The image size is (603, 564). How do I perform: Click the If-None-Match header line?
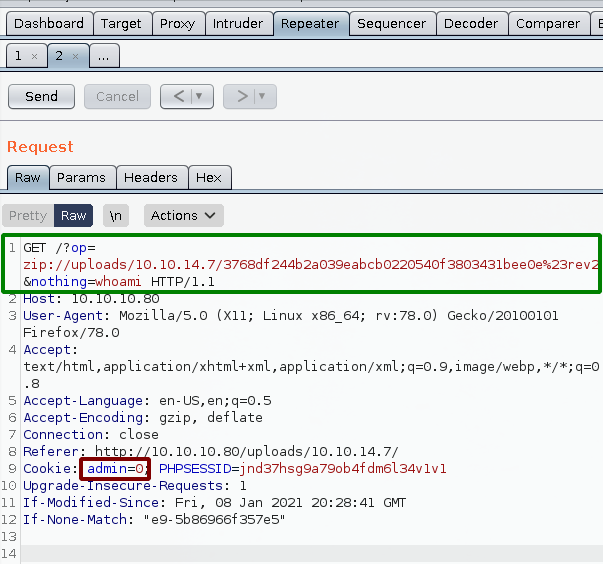pos(154,520)
